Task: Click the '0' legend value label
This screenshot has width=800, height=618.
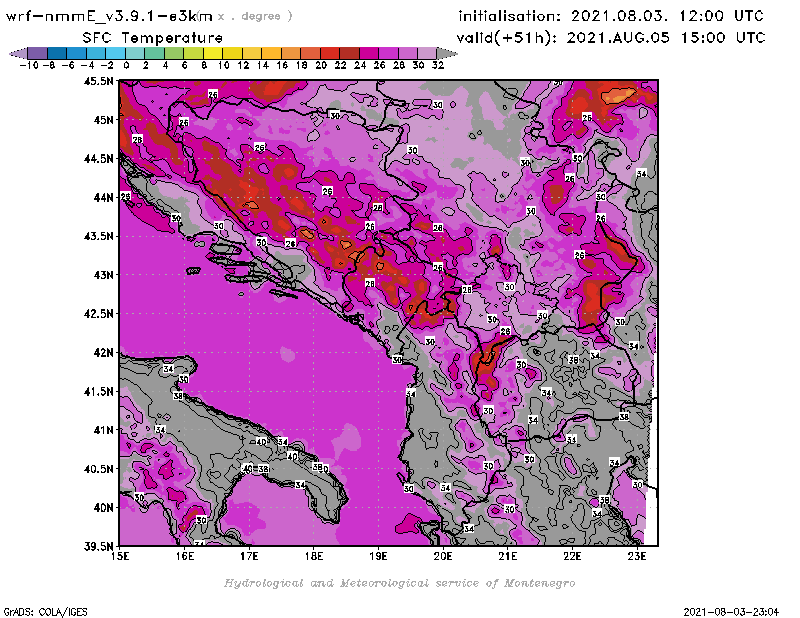Action: tap(126, 65)
